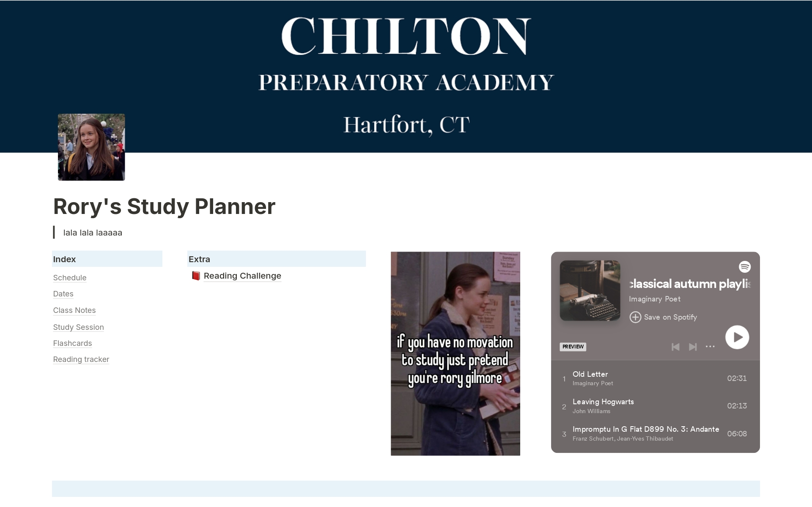Image resolution: width=812 pixels, height=507 pixels.
Task: Click the Reading tracker item in sidebar
Action: click(81, 359)
